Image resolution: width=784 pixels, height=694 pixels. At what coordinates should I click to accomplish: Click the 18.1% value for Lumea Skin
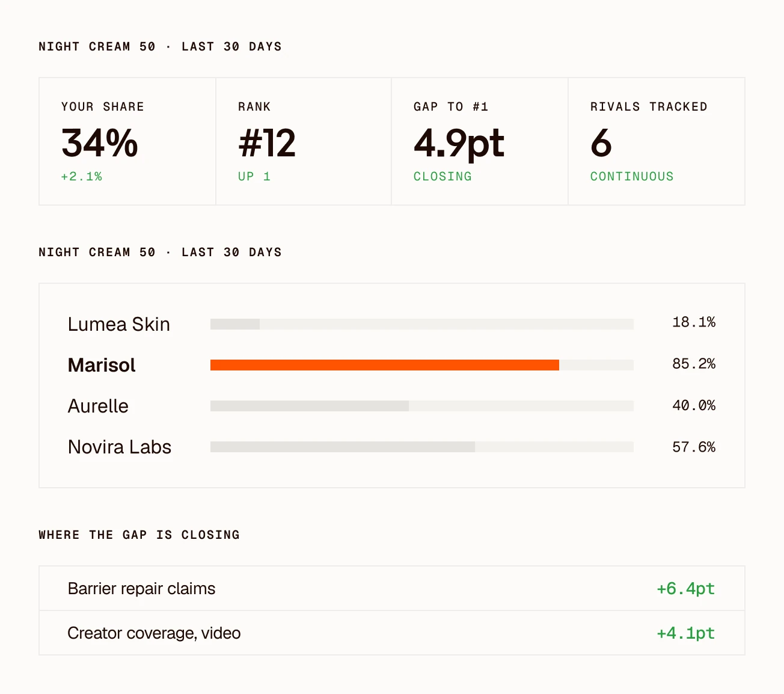pyautogui.click(x=694, y=322)
